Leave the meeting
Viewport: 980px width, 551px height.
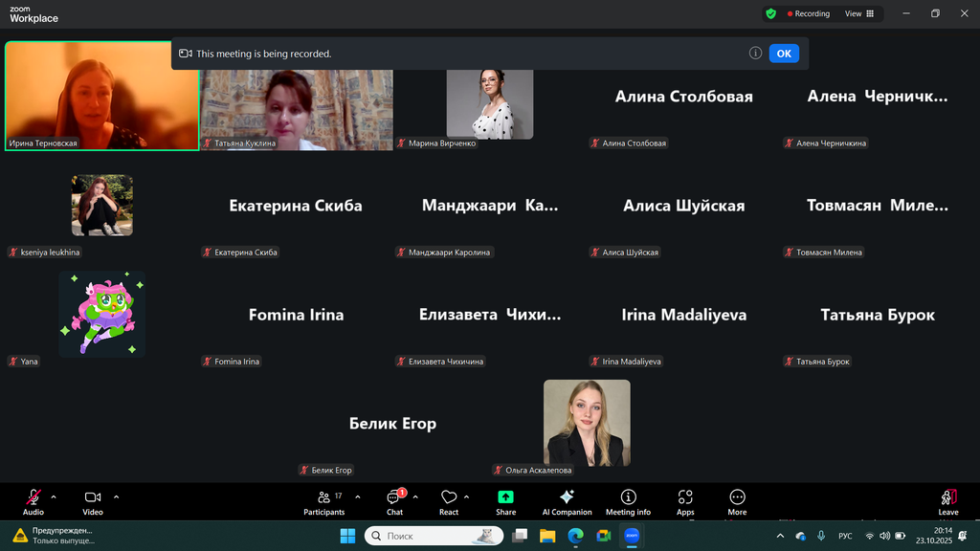(948, 501)
